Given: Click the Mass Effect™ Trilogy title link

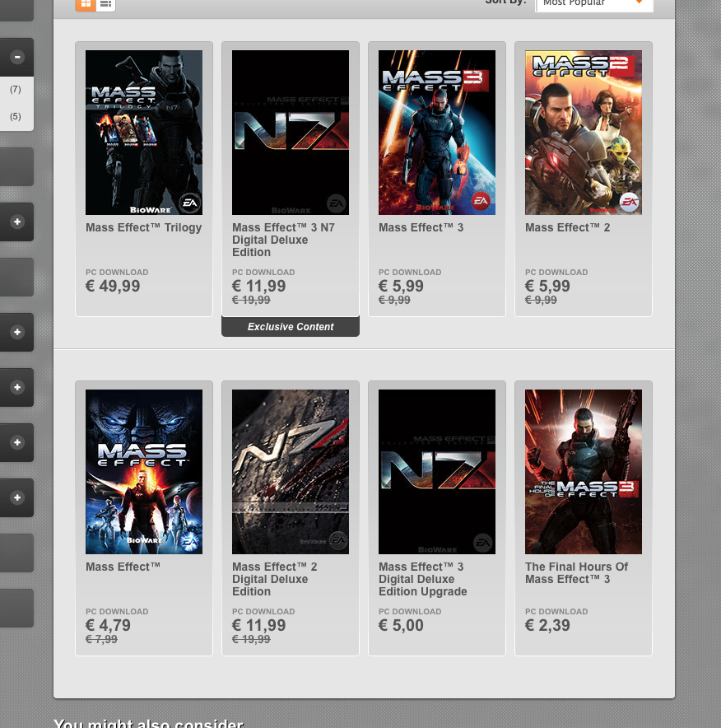Looking at the screenshot, I should click(x=144, y=227).
